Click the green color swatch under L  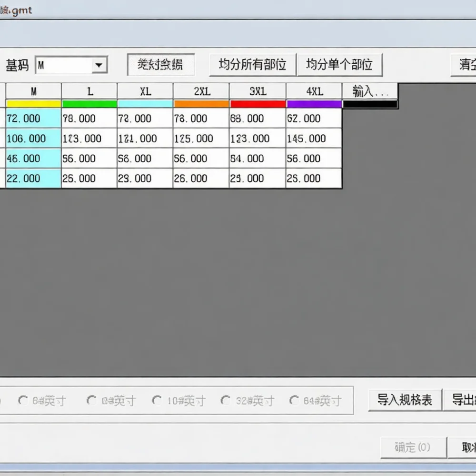89,104
